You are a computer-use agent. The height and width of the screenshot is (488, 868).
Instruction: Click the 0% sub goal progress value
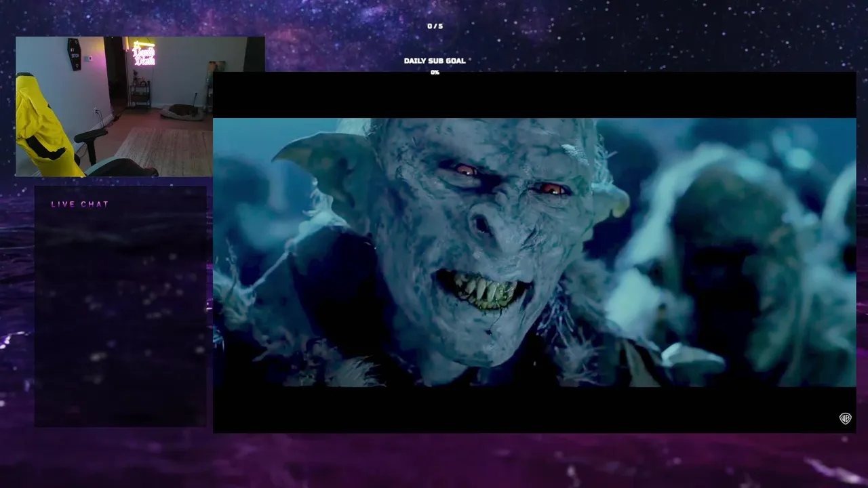[x=435, y=73]
